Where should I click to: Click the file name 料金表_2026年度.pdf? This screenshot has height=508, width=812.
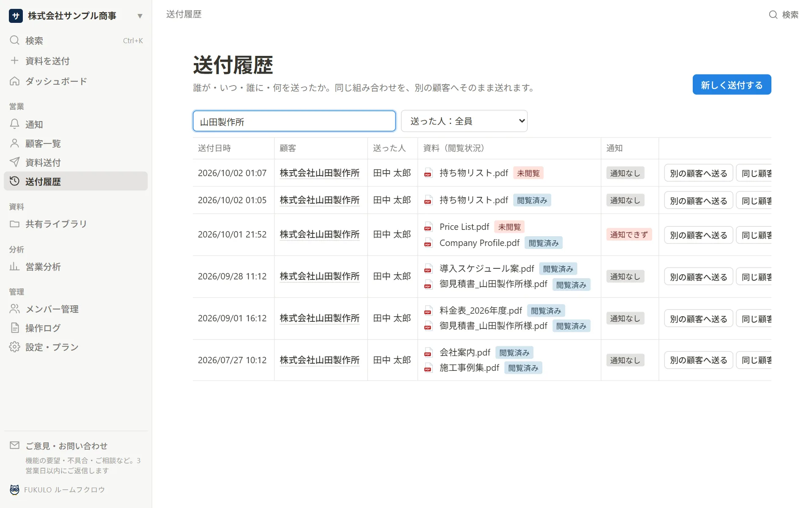(x=481, y=310)
